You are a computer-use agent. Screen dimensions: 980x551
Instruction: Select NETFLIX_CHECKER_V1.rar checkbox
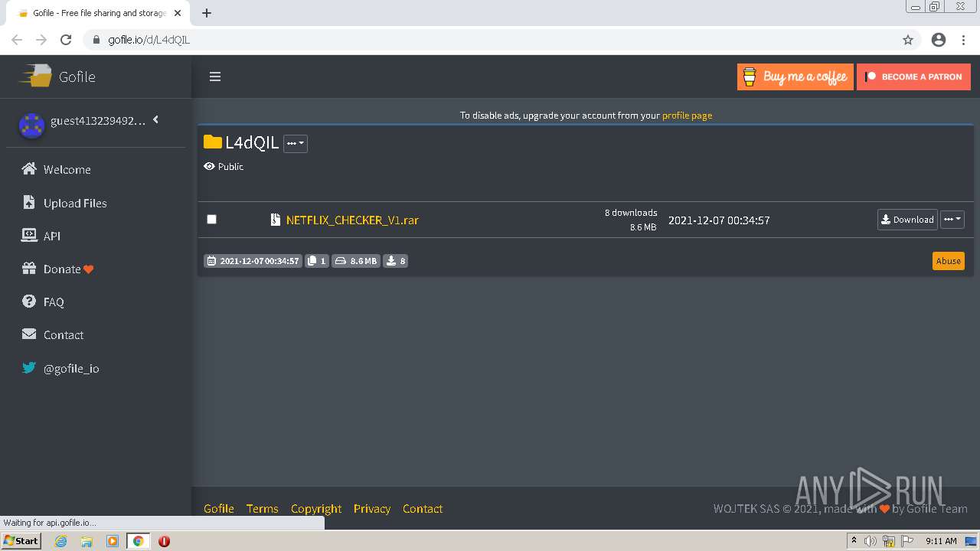[x=212, y=220]
